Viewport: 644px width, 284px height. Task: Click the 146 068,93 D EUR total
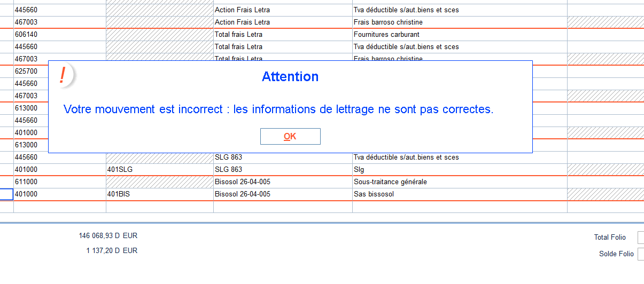point(108,235)
